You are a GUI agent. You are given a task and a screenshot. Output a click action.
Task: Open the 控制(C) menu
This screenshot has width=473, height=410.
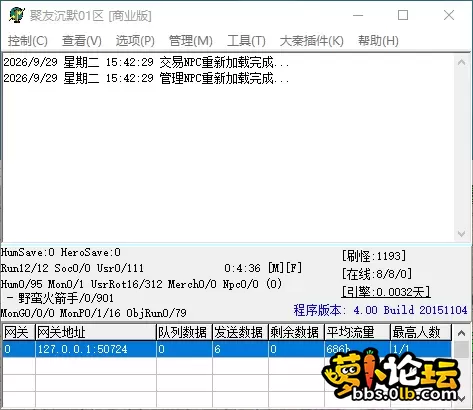[28, 41]
